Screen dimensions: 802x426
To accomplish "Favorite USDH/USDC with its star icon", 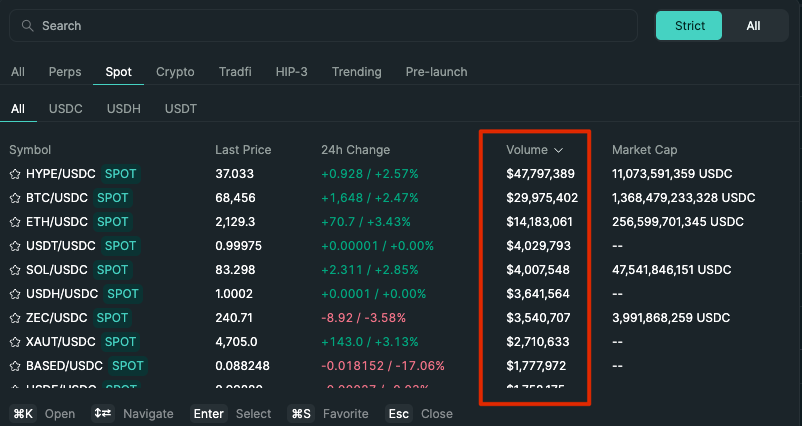I will [15, 294].
